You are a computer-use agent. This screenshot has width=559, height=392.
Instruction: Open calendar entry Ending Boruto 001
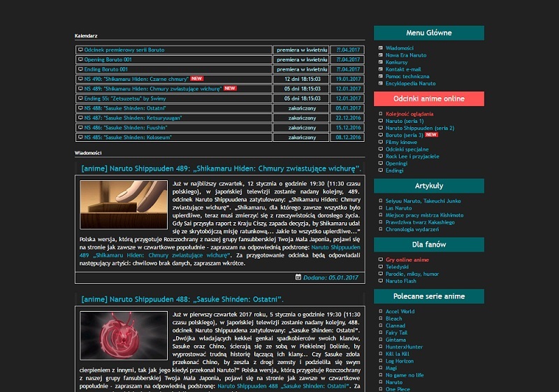[x=106, y=69]
